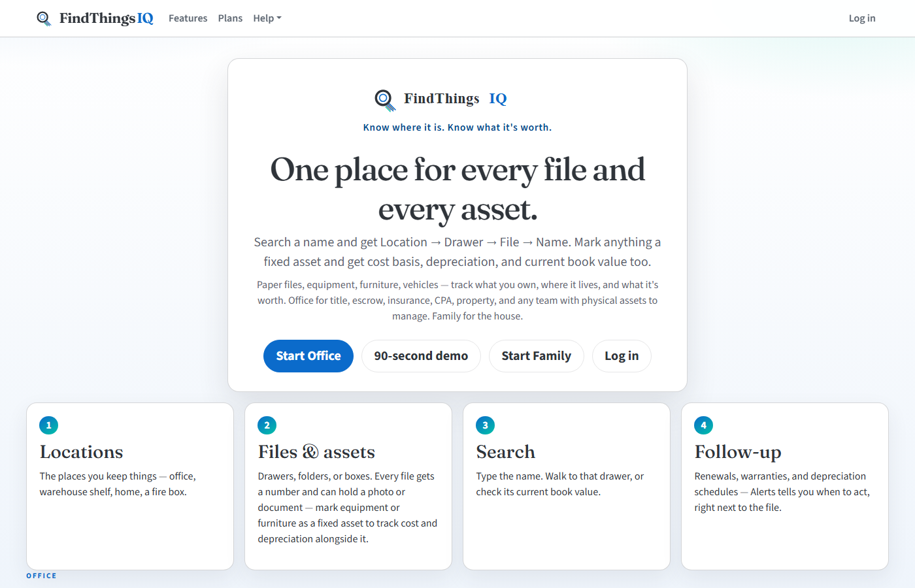Click Log in link in top navbar
The height and width of the screenshot is (588, 915).
[862, 18]
